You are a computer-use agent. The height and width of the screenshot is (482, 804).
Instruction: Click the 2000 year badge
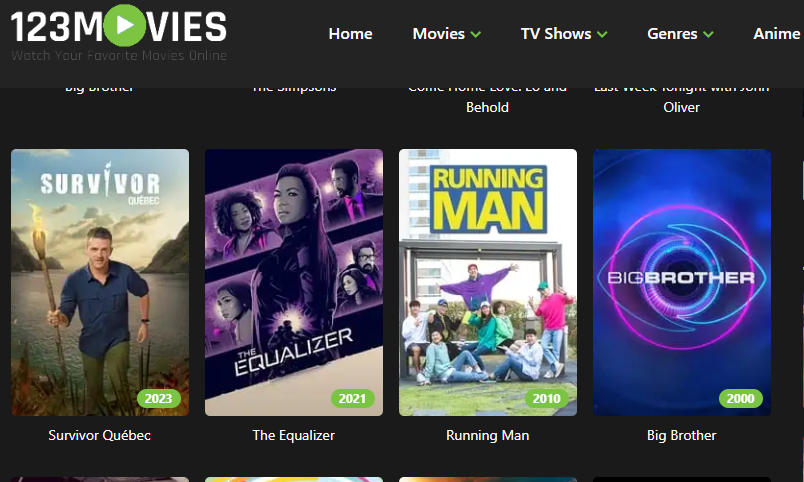click(740, 398)
